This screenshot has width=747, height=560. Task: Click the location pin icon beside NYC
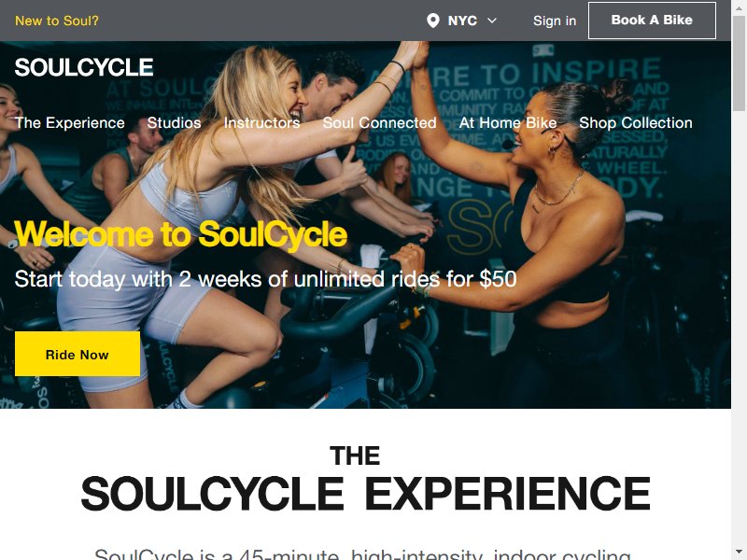(x=432, y=21)
